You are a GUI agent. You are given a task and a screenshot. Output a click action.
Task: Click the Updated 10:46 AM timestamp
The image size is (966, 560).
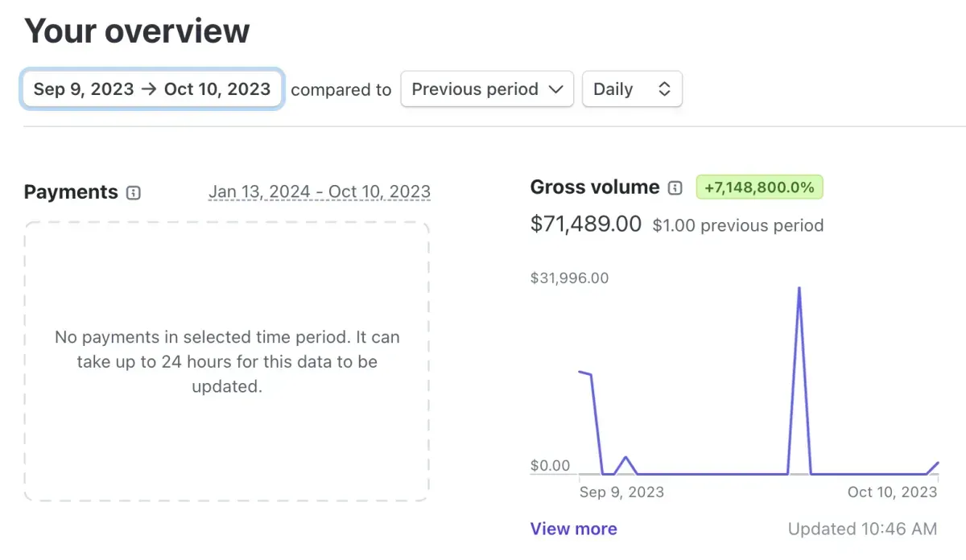pos(862,529)
